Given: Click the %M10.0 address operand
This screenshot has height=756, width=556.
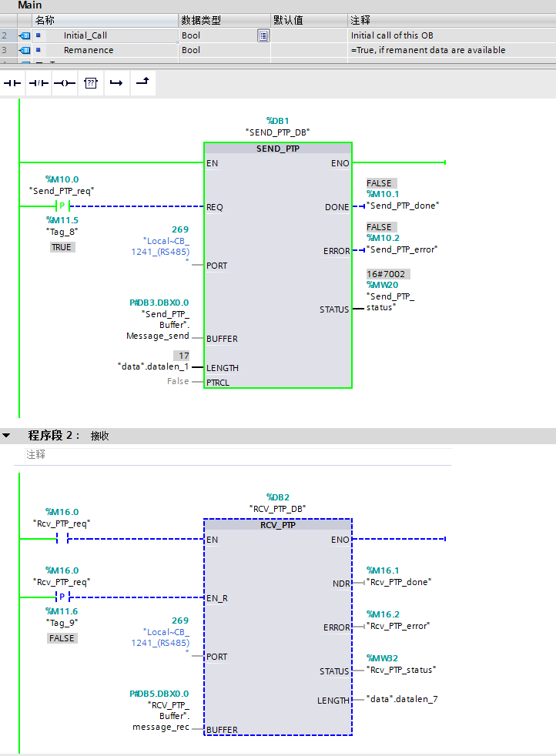Looking at the screenshot, I should (x=62, y=179).
